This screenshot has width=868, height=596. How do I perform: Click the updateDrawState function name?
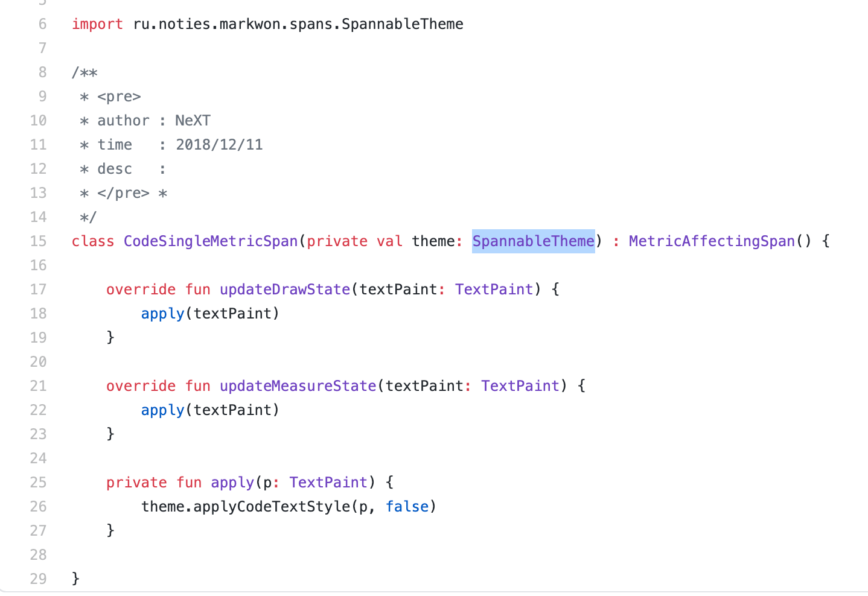click(x=284, y=289)
